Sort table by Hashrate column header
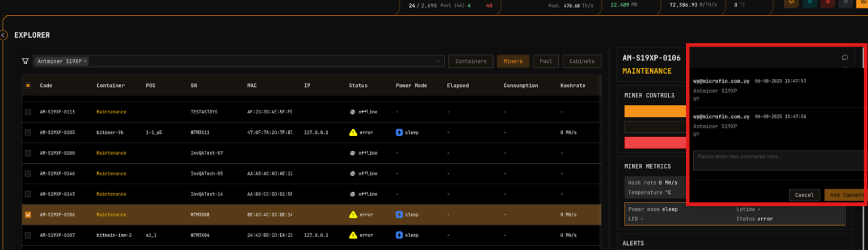This screenshot has height=250, width=868. point(572,86)
